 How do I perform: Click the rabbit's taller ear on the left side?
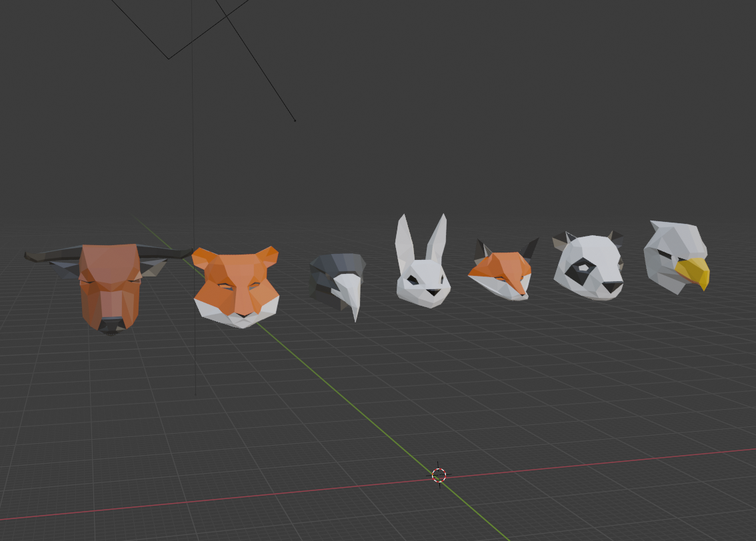404,241
